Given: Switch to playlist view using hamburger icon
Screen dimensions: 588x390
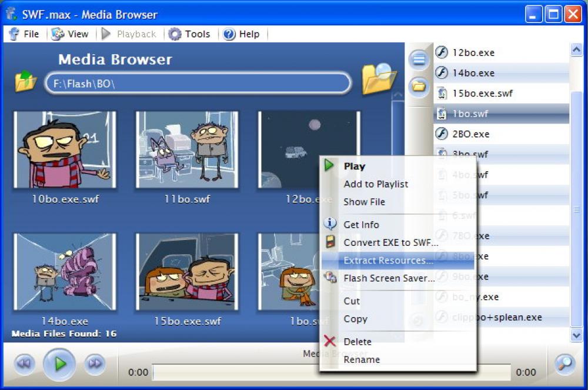Looking at the screenshot, I should pyautogui.click(x=419, y=59).
